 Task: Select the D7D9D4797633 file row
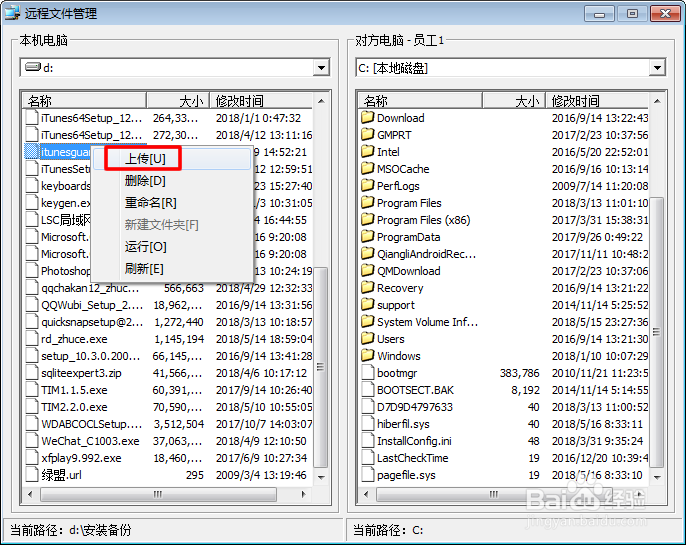tap(503, 407)
